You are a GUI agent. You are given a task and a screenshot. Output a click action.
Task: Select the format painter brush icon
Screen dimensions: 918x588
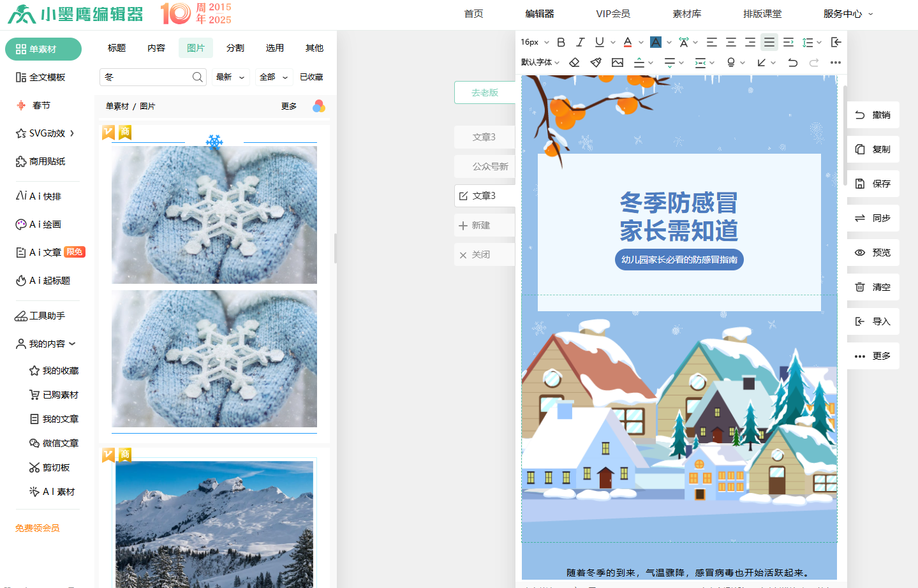tap(596, 62)
